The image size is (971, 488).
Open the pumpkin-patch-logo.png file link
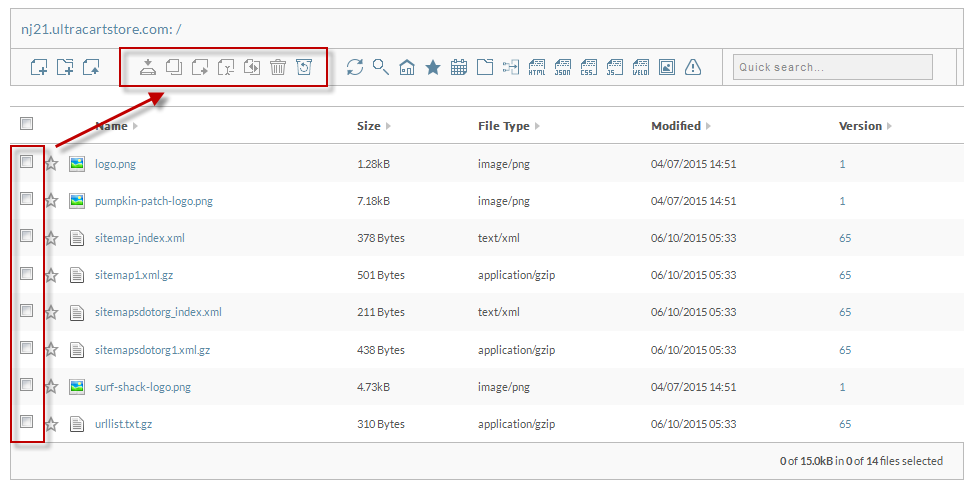point(154,201)
